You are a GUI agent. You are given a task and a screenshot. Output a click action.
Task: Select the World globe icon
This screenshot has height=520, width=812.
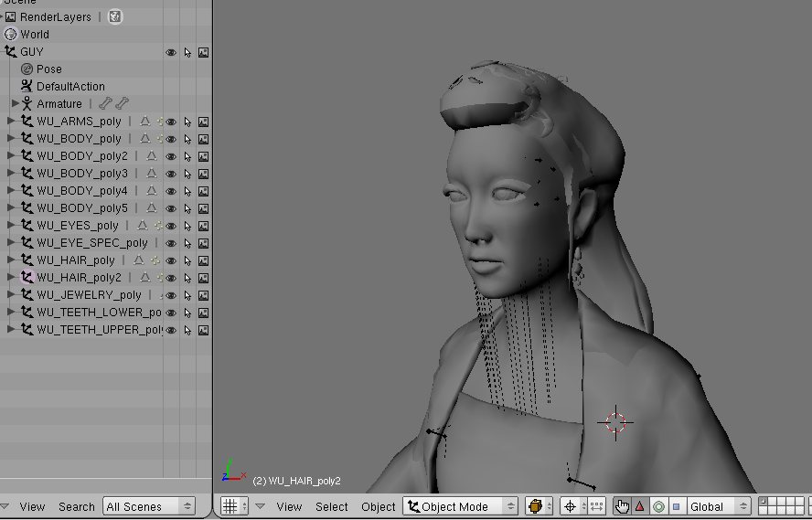click(10, 35)
